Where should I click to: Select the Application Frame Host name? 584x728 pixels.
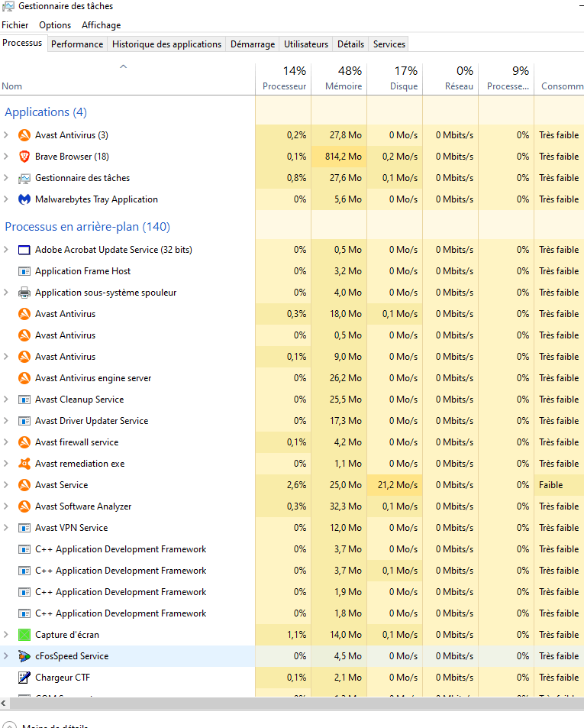point(82,271)
